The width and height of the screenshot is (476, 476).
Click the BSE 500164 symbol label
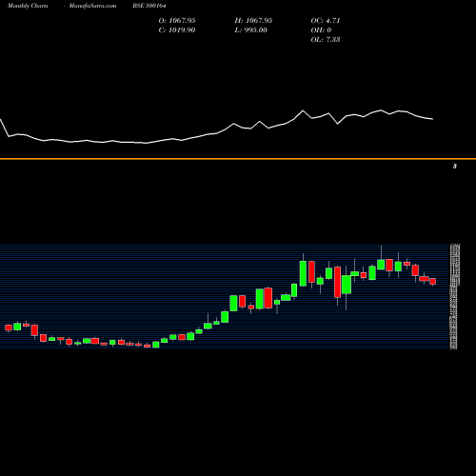click(x=149, y=6)
